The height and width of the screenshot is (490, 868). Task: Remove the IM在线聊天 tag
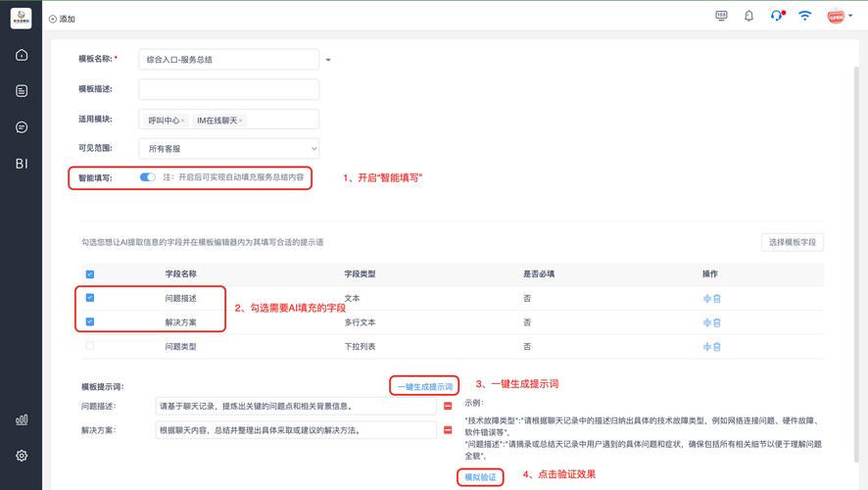(240, 121)
